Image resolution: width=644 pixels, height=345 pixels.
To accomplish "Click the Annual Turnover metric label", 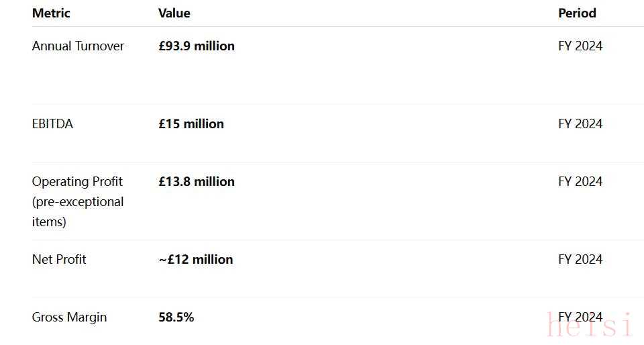I will [78, 46].
